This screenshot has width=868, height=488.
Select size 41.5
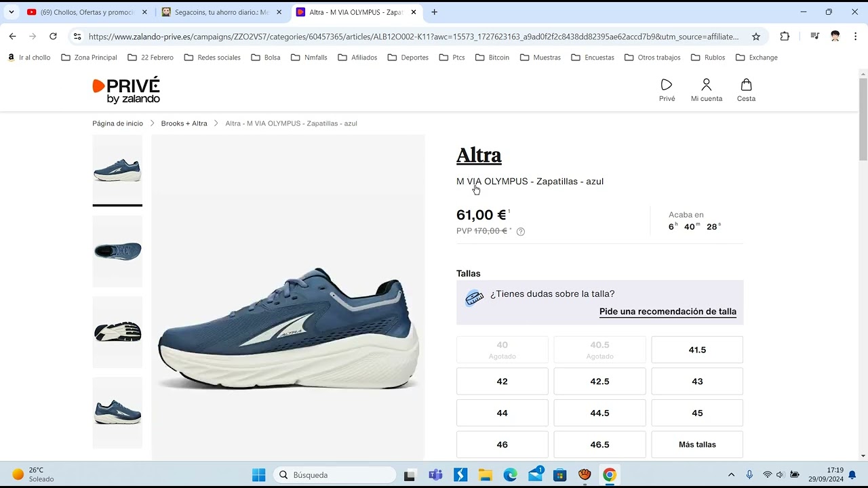697,350
